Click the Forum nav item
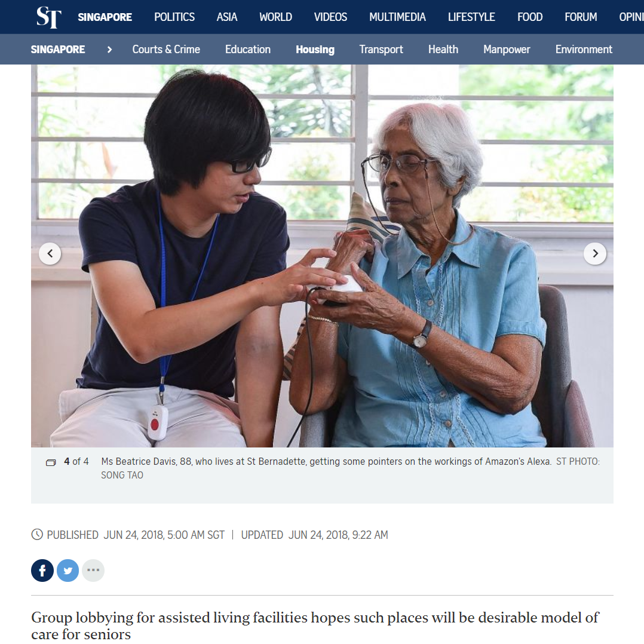The width and height of the screenshot is (644, 644). tap(581, 17)
